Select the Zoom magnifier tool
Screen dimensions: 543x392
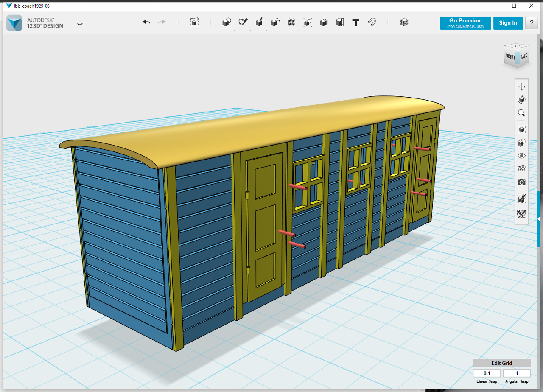point(521,113)
